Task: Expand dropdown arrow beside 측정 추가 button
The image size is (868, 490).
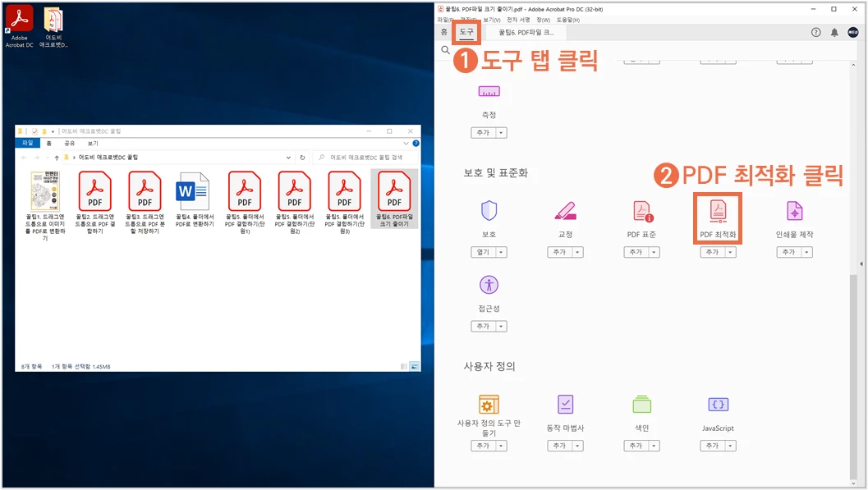Action: (x=501, y=133)
